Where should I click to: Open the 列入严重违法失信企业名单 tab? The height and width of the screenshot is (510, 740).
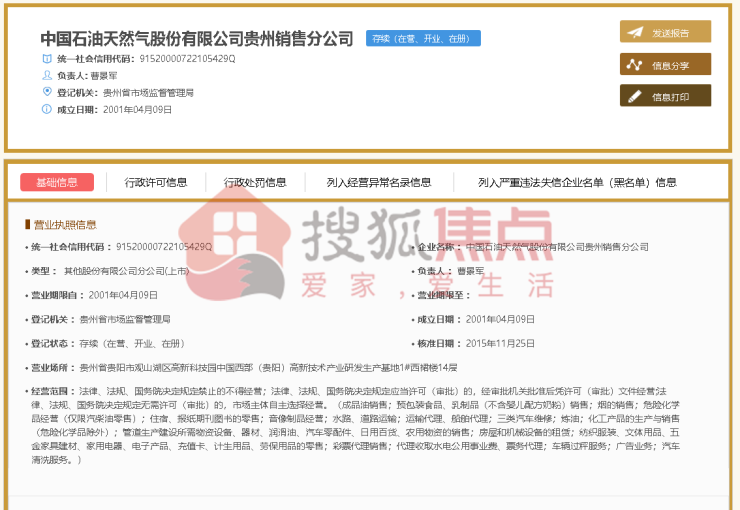pos(577,182)
